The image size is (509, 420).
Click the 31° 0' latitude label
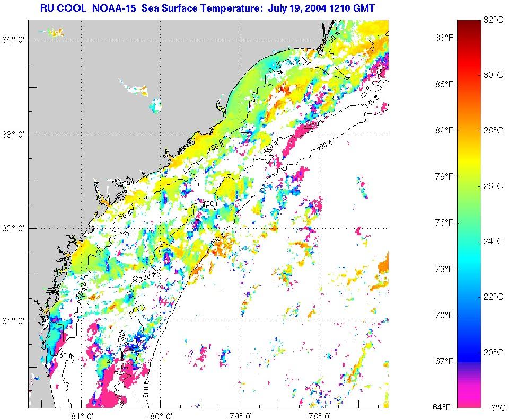tap(13, 321)
